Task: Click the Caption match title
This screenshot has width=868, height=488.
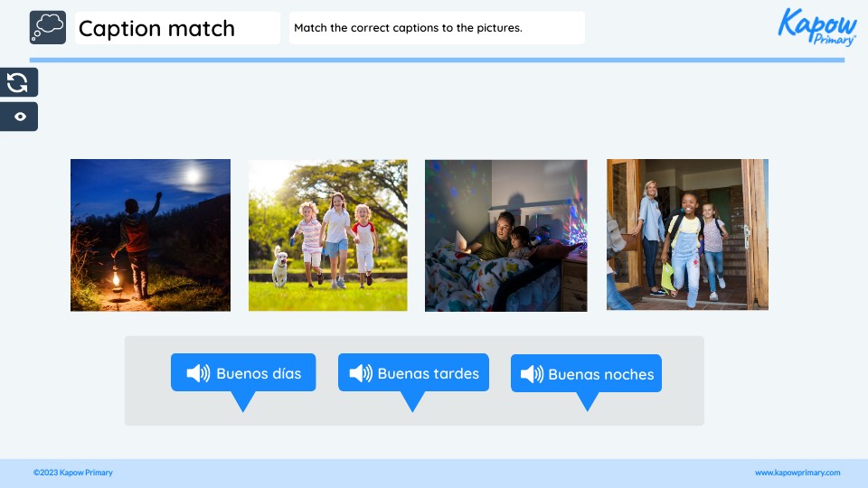Action: [x=156, y=28]
